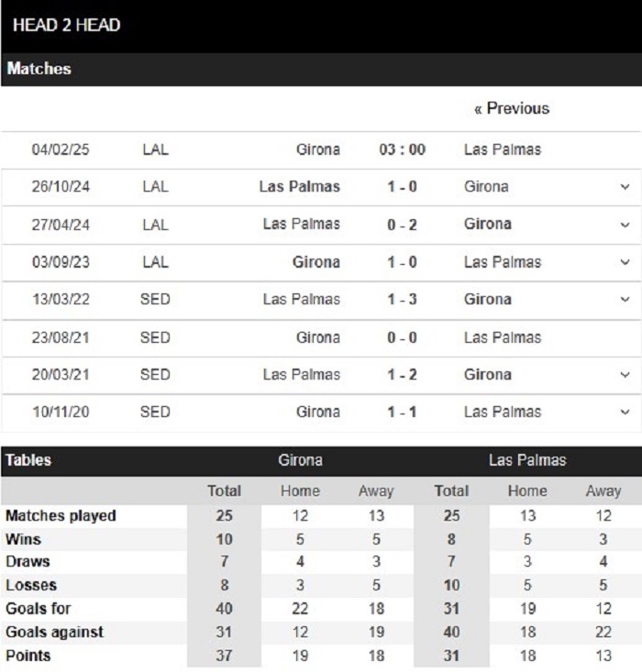Click the 1 - 0 score on 26/10/24
The height and width of the screenshot is (672, 642).
click(402, 187)
